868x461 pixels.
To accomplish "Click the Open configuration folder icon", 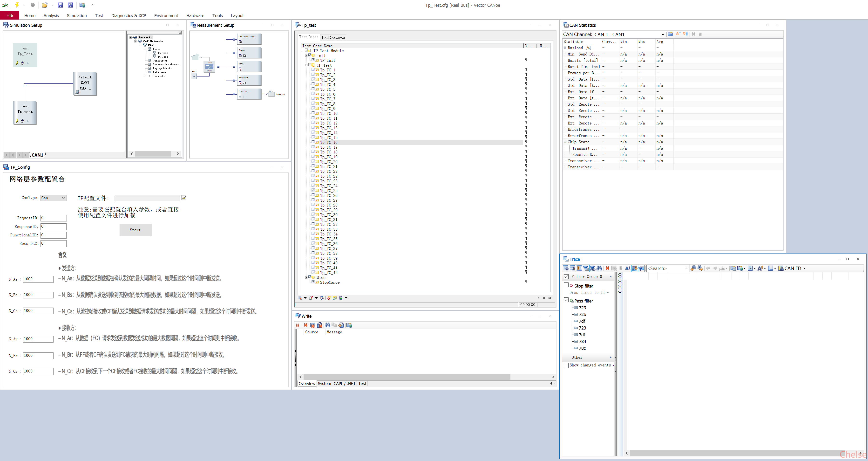I will coord(44,5).
